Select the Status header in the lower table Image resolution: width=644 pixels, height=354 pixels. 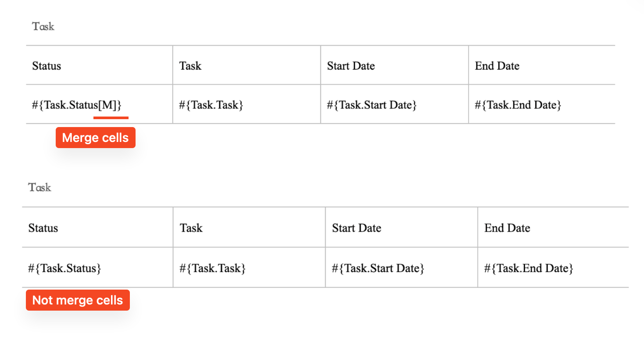43,228
